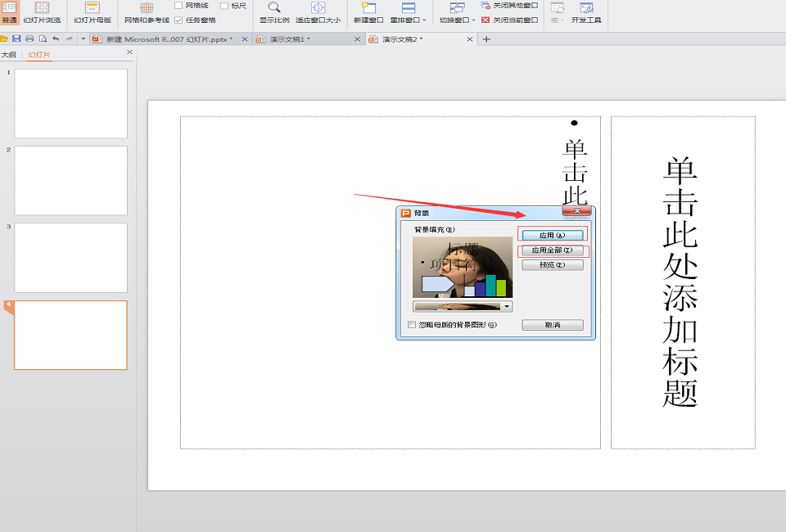Open 开发工具 developer tools
Image resolution: width=786 pixels, height=532 pixels.
[x=586, y=12]
